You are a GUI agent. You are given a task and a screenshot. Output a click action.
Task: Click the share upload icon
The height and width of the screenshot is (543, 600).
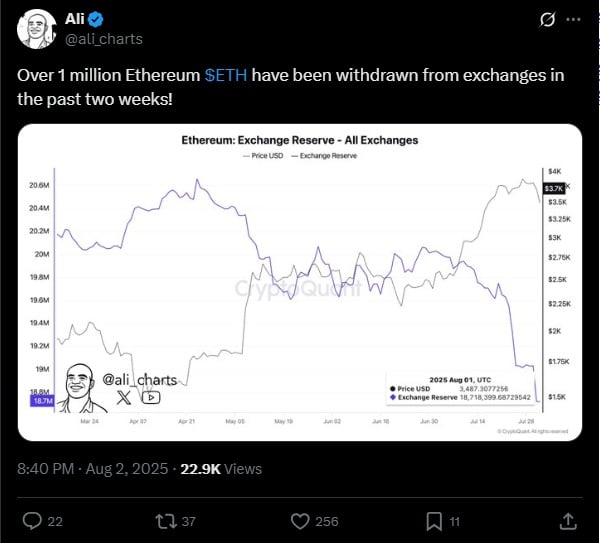point(567,520)
